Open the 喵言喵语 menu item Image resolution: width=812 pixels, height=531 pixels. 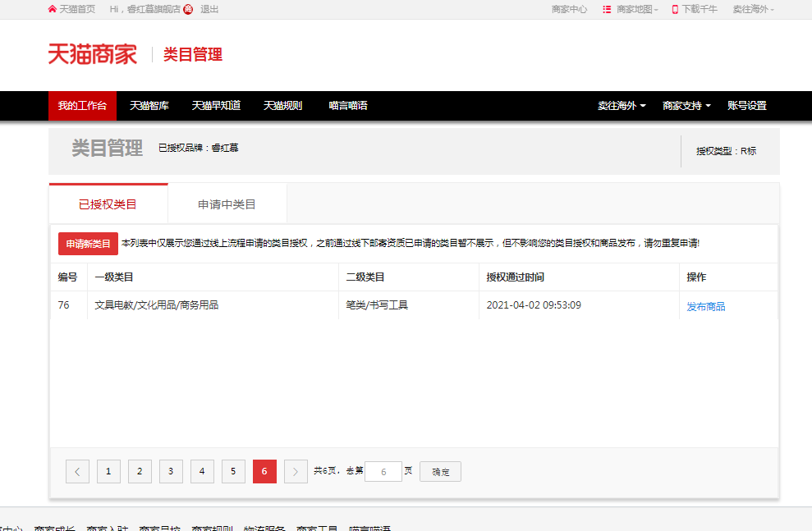tap(348, 106)
